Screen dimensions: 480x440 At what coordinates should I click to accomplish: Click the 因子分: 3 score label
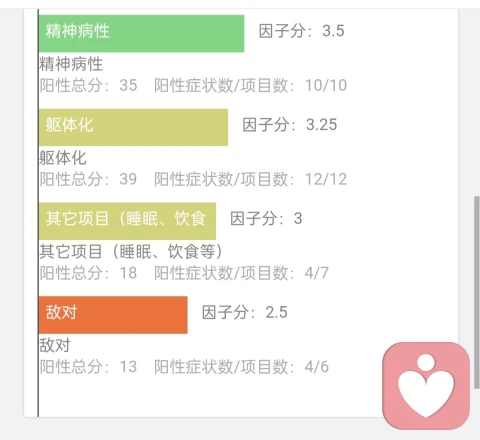[x=266, y=219]
